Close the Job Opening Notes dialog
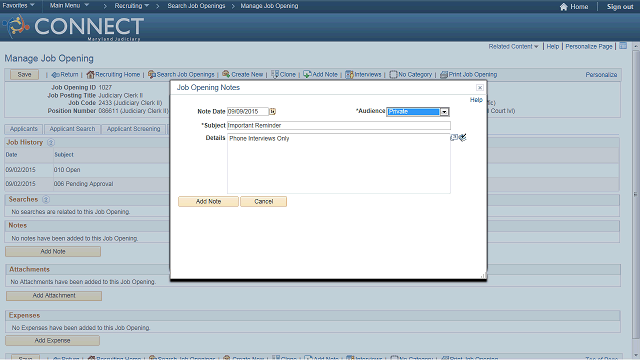This screenshot has width=640, height=360. [480, 87]
